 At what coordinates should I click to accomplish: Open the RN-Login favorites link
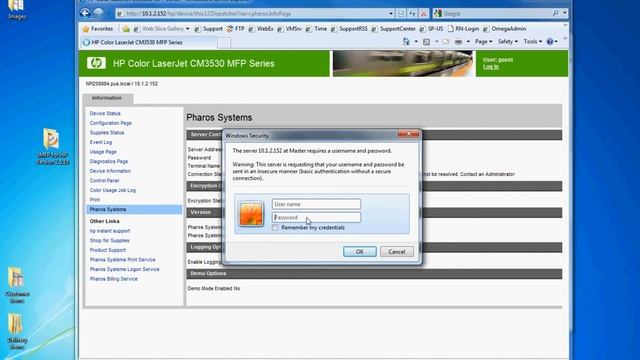click(x=463, y=29)
